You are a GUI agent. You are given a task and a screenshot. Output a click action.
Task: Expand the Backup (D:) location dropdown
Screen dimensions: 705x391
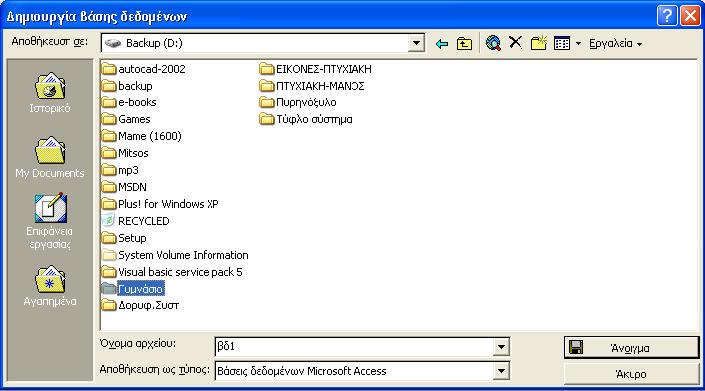point(416,44)
